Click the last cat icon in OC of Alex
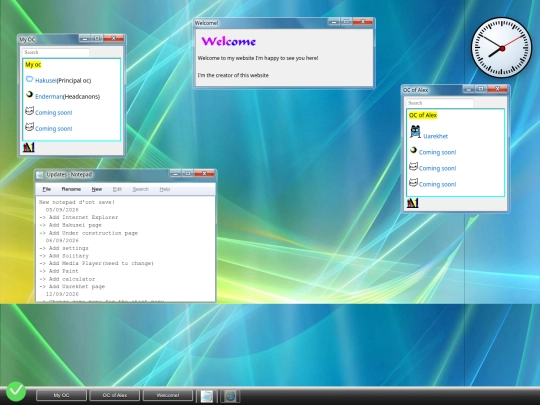The height and width of the screenshot is (405, 540). 413,183
